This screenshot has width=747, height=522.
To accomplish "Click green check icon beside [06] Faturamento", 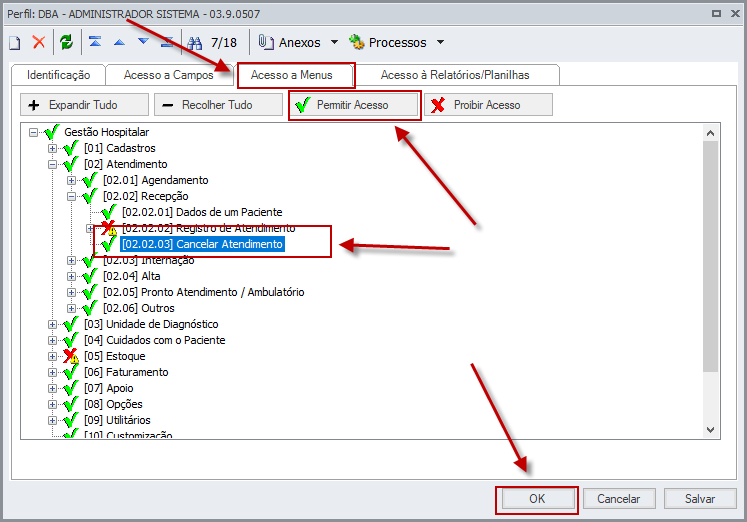I will pos(71,372).
